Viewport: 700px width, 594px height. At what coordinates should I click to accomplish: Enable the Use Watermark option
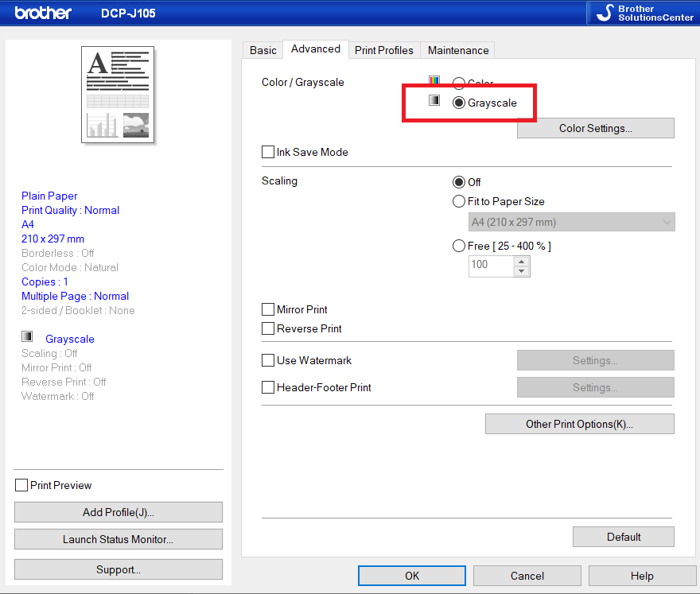[268, 360]
